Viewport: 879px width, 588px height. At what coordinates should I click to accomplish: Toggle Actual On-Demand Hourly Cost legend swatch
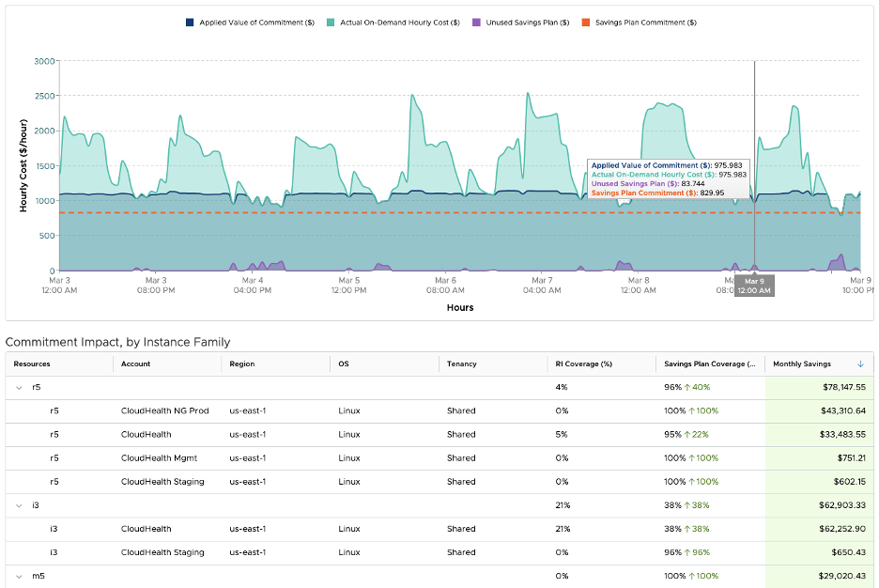tap(331, 23)
